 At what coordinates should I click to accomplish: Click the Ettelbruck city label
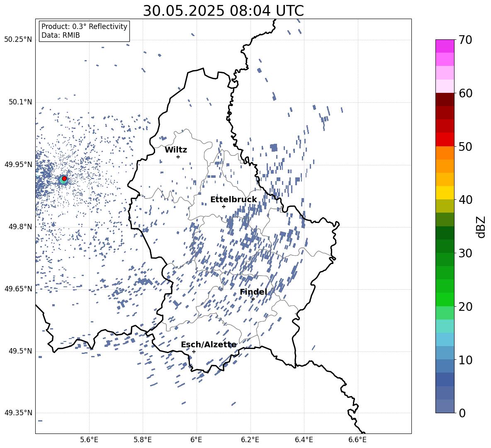(x=233, y=200)
